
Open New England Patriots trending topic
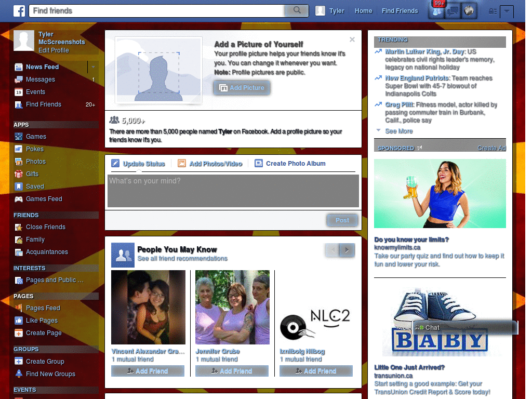click(417, 78)
